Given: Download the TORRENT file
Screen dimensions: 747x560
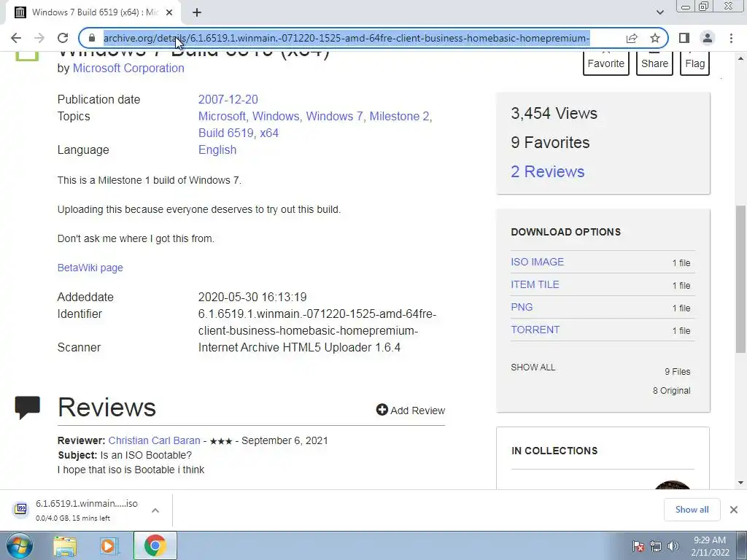Looking at the screenshot, I should 535,330.
